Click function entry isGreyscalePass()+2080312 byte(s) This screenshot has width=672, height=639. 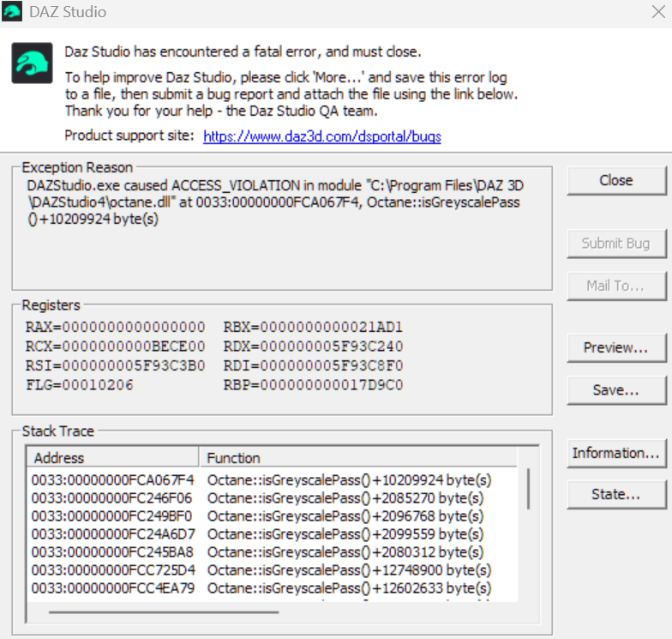click(345, 552)
